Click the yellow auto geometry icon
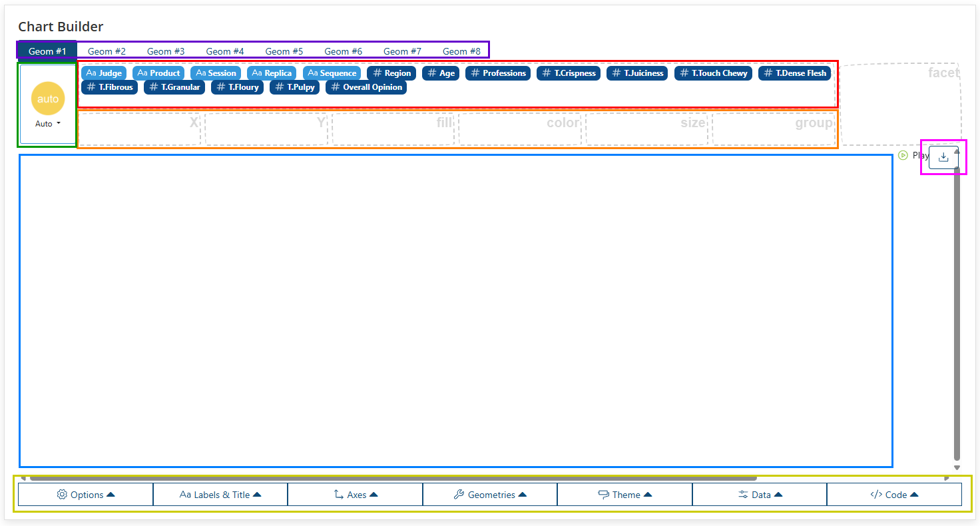 point(48,99)
